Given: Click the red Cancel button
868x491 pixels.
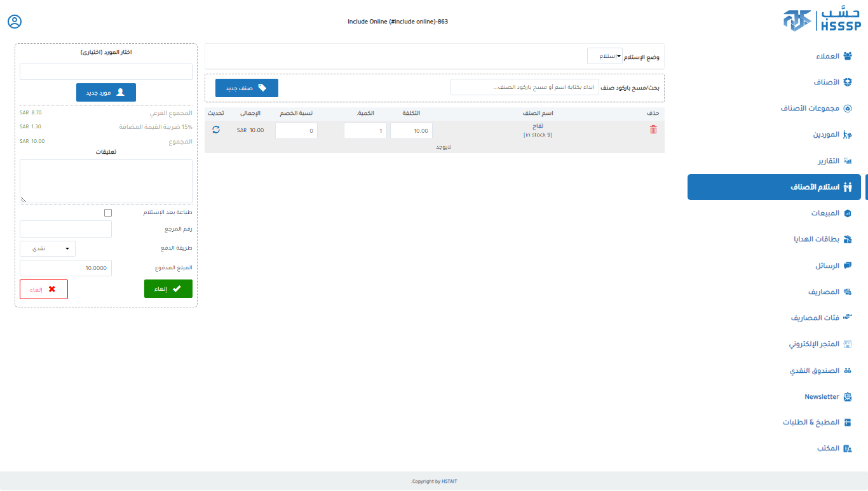Looking at the screenshot, I should (x=44, y=289).
